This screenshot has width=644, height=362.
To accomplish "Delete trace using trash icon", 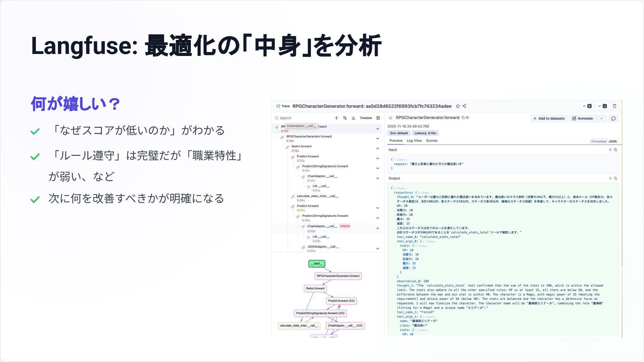I will 614,106.
